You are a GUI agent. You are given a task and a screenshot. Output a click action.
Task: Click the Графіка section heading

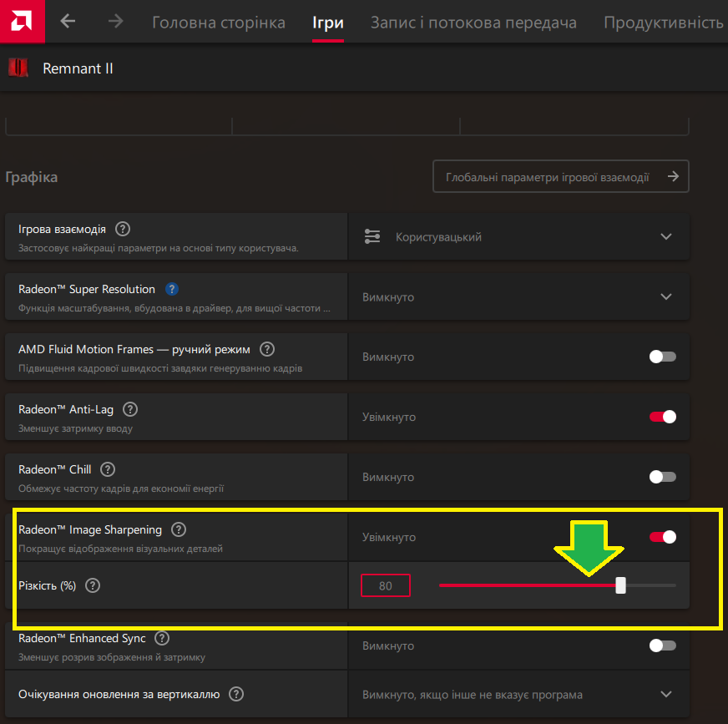click(x=32, y=177)
